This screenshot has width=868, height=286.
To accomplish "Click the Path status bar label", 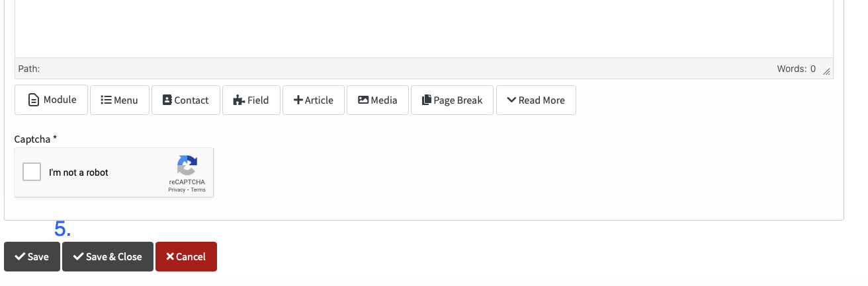I will [x=29, y=69].
